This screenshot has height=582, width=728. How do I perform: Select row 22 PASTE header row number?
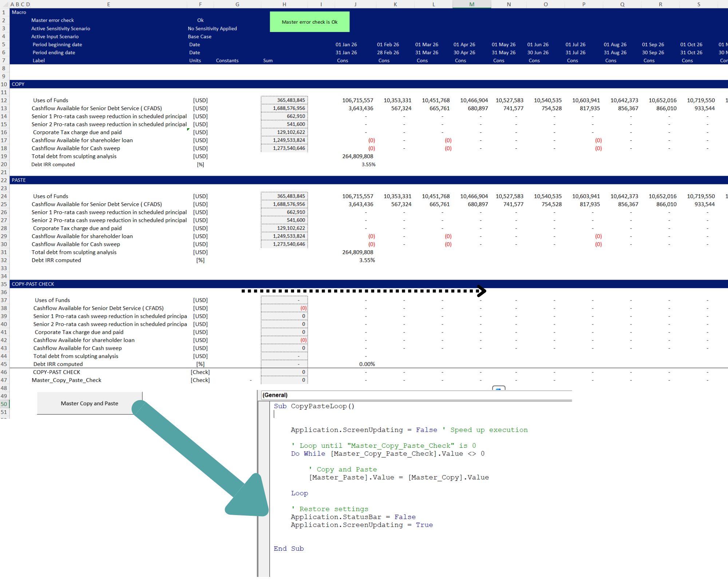[4, 180]
